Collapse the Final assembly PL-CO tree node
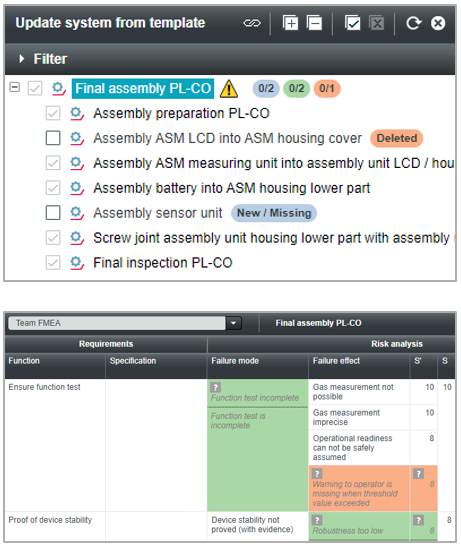461x546 pixels. (x=15, y=87)
